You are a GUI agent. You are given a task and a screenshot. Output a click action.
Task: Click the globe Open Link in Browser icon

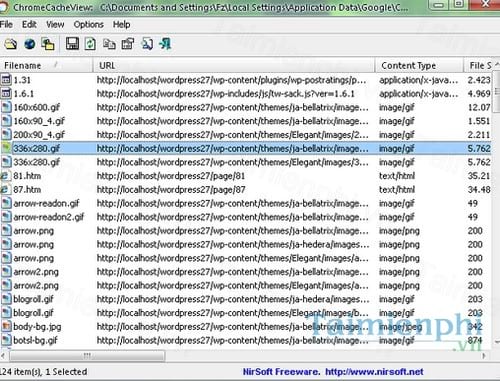coord(30,44)
